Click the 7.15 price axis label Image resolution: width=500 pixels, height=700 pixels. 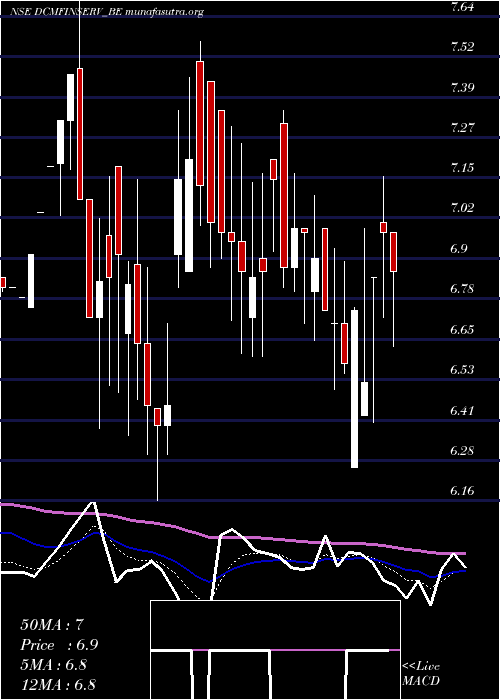point(462,168)
